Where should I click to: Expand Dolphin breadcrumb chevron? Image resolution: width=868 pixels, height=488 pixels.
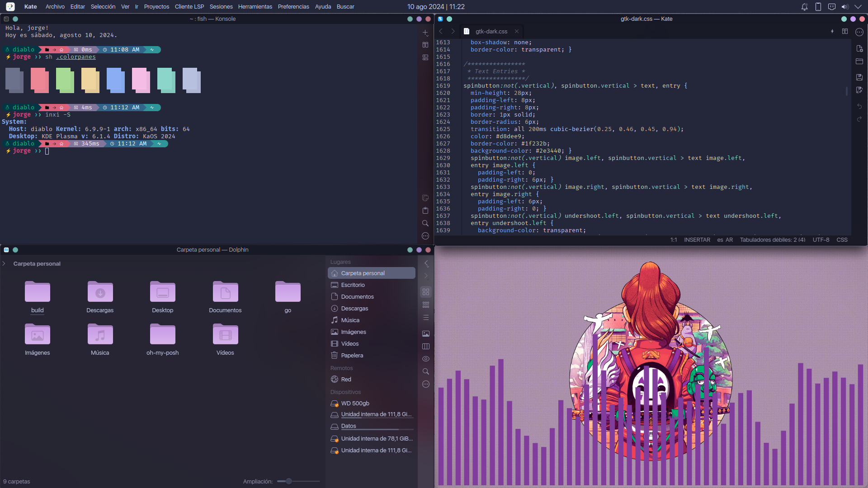click(x=4, y=263)
